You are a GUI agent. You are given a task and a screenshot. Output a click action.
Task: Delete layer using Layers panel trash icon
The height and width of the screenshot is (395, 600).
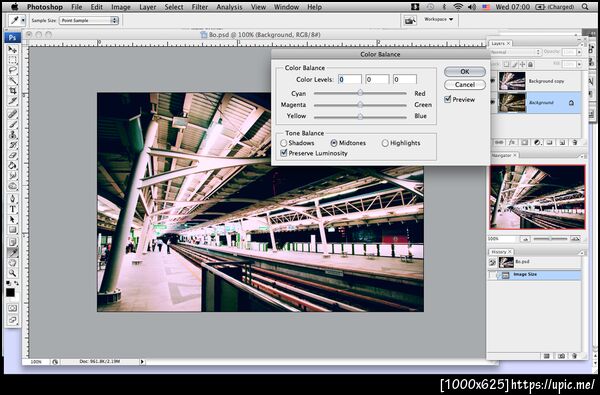[x=574, y=142]
